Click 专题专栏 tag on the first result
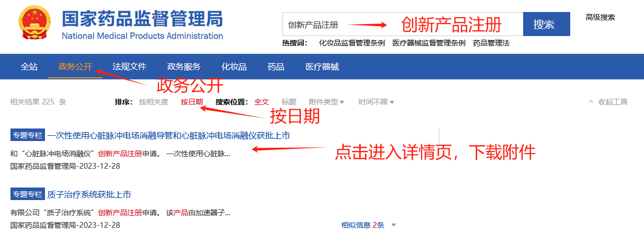Viewport: 644px width, 234px height. (27, 135)
